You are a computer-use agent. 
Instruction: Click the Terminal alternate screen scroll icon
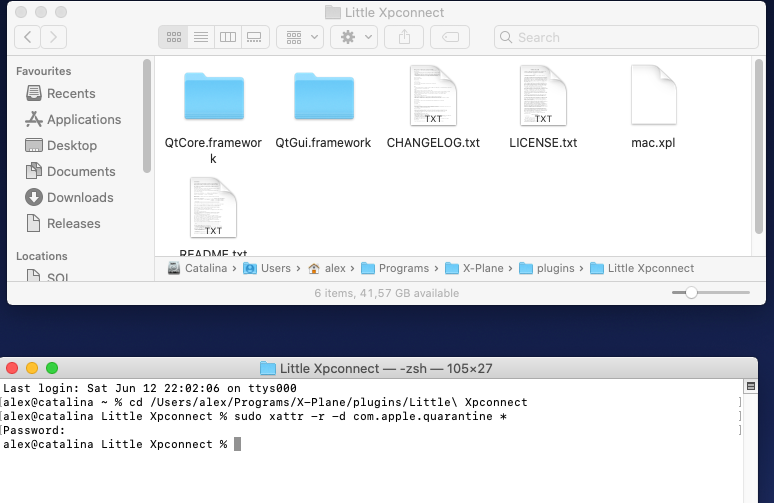pyautogui.click(x=751, y=387)
